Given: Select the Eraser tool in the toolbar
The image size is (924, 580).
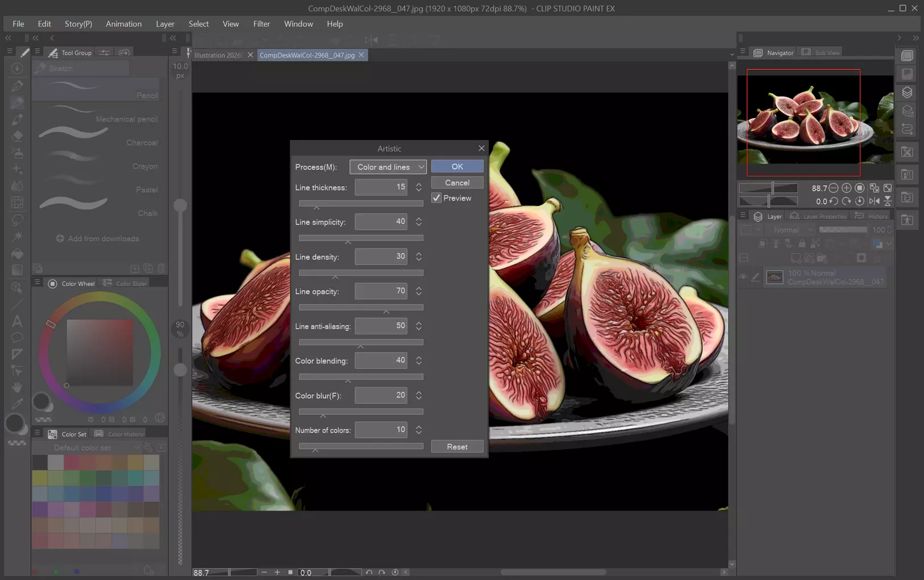Looking at the screenshot, I should tap(17, 136).
